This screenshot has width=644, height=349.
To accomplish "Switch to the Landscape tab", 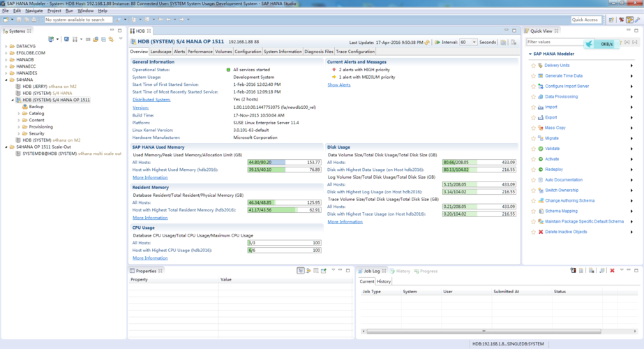I will coord(160,52).
